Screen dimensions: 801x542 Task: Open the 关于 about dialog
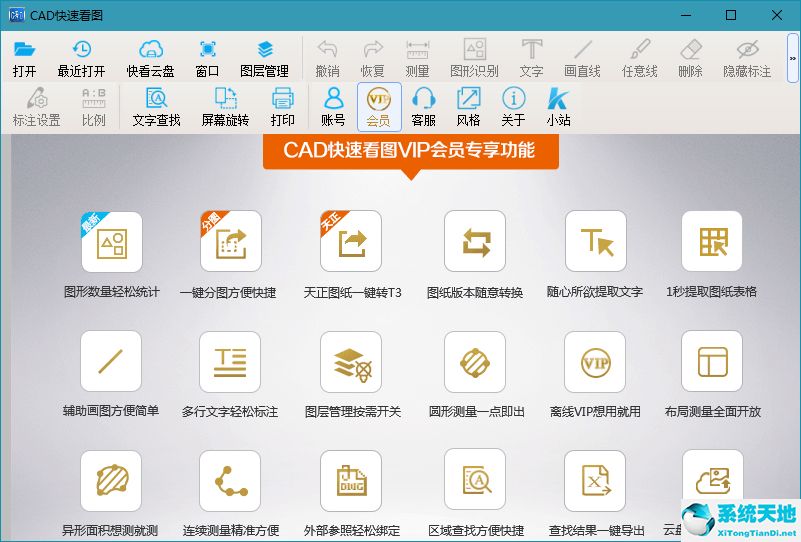point(513,107)
